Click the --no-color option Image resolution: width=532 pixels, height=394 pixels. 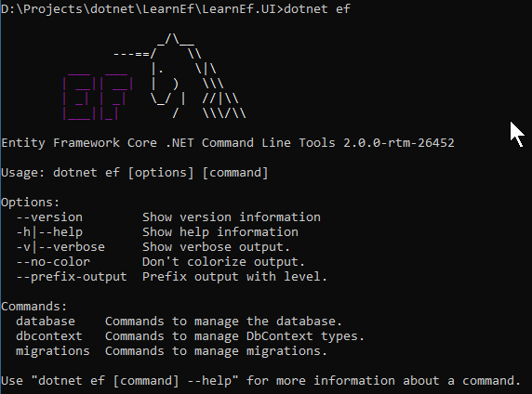[x=53, y=262]
